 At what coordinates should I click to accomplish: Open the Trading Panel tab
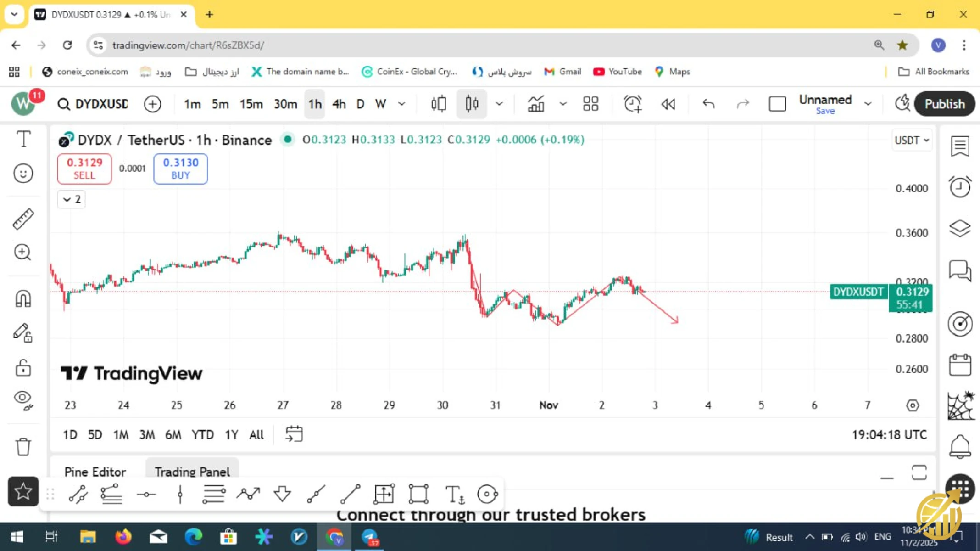pyautogui.click(x=192, y=472)
